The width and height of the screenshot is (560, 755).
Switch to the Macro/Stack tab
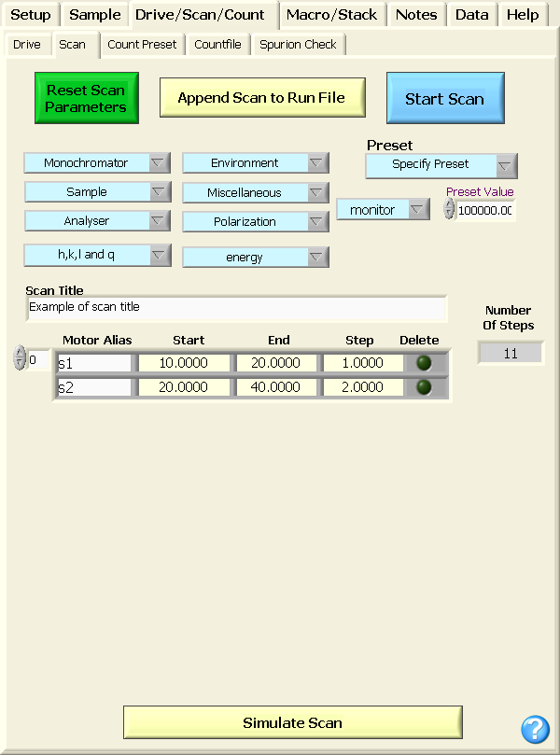click(x=331, y=15)
